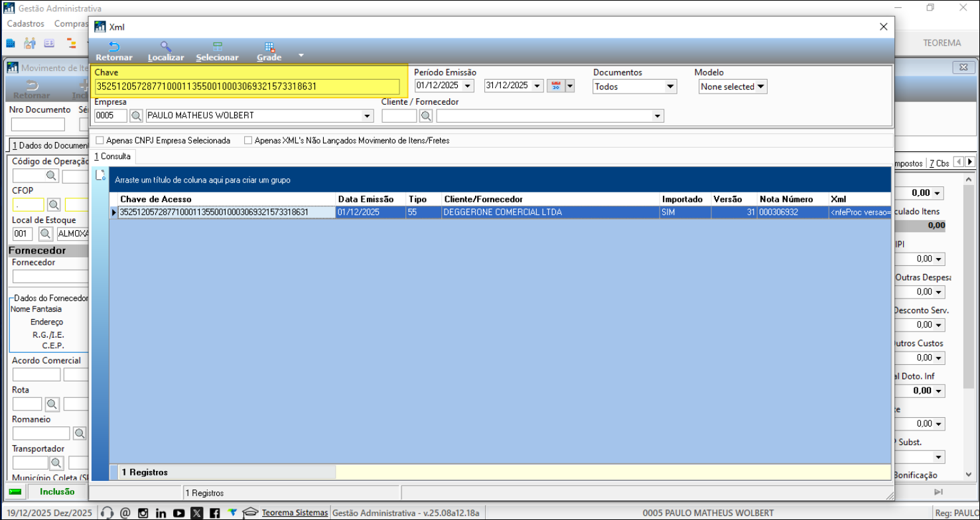Screen dimensions: 980x520
Task: Select the 1 Consulta tab
Action: click(x=113, y=157)
